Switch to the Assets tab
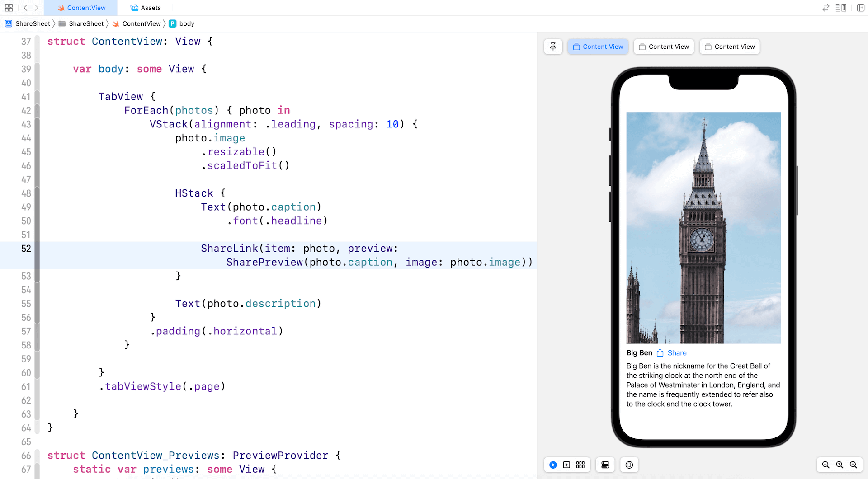Image resolution: width=868 pixels, height=479 pixels. click(x=145, y=8)
